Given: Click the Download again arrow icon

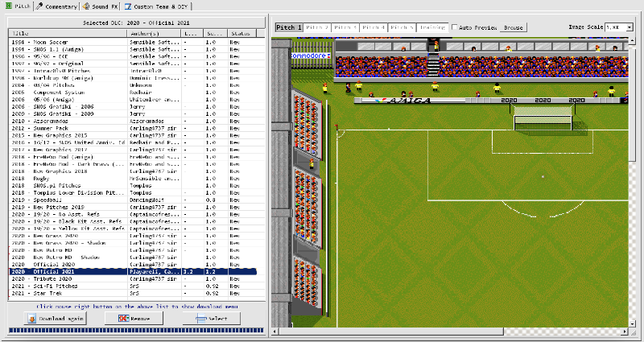Looking at the screenshot, I should [32, 319].
